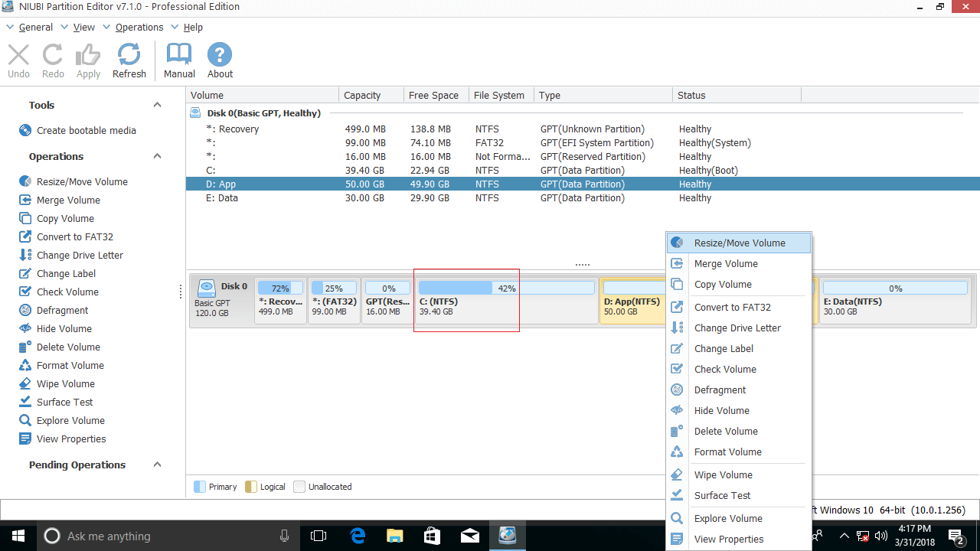Collapse the Tools section chevron
The width and height of the screenshot is (980, 551).
(157, 105)
